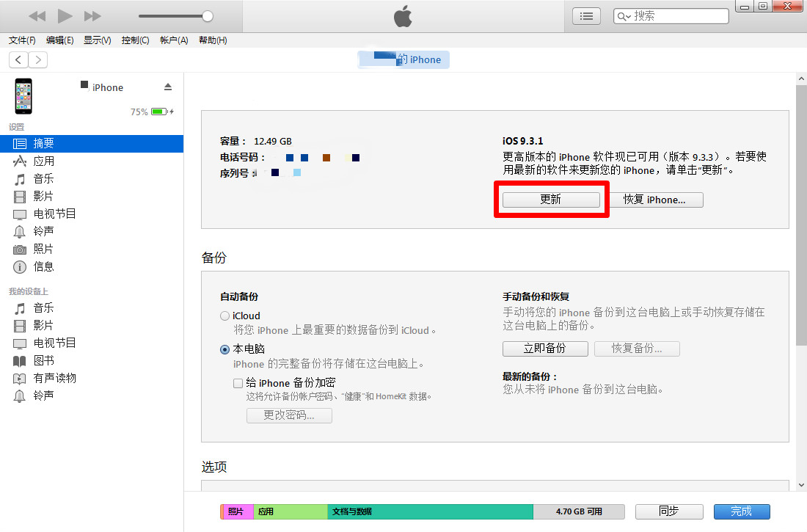807x532 pixels.
Task: Open 图书 books in the sidebar
Action: tap(92, 360)
